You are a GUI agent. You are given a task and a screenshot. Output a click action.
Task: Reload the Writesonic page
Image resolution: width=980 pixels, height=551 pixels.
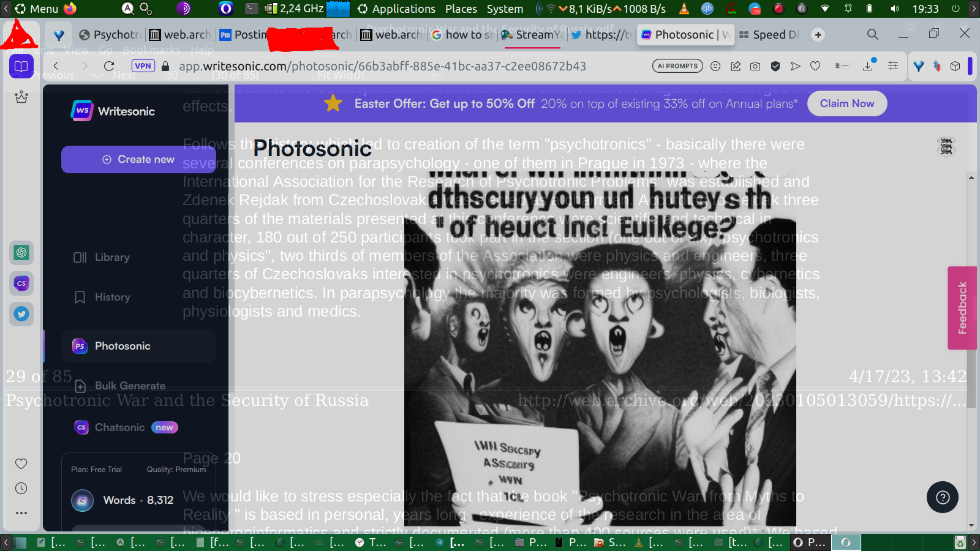tap(109, 66)
